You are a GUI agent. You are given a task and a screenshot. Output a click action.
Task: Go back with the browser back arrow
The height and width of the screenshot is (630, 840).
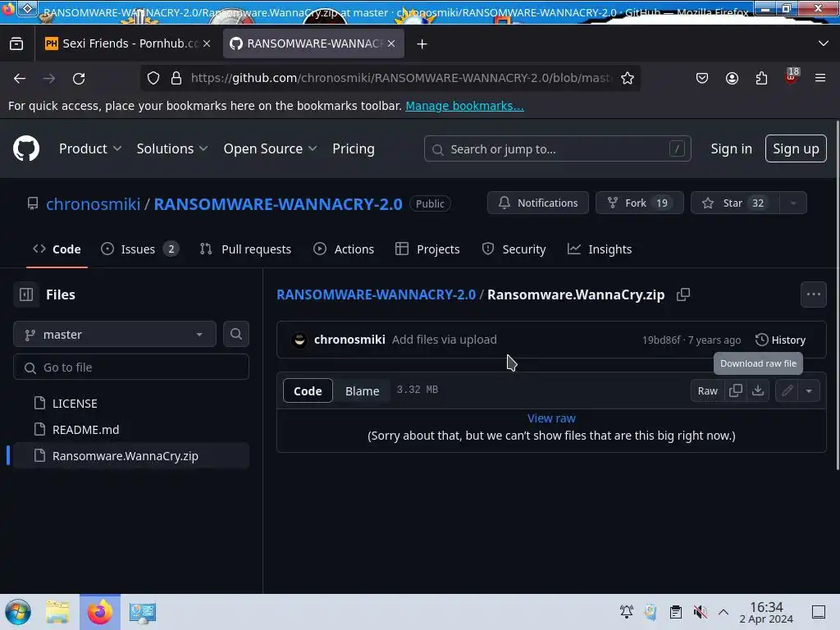point(20,78)
